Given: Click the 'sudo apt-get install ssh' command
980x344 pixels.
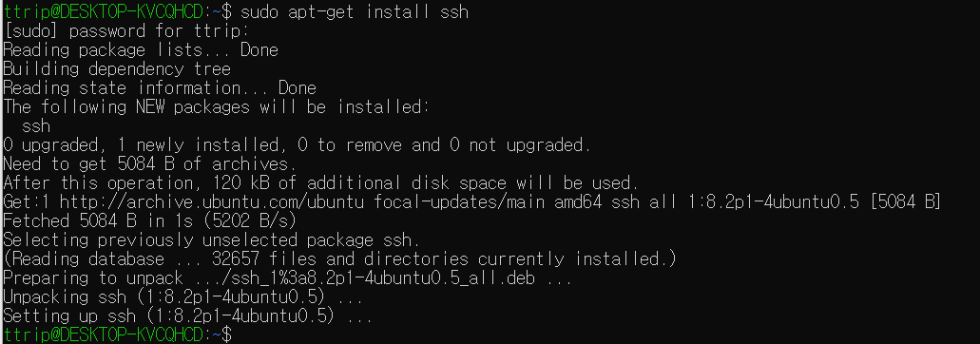Looking at the screenshot, I should (355, 11).
